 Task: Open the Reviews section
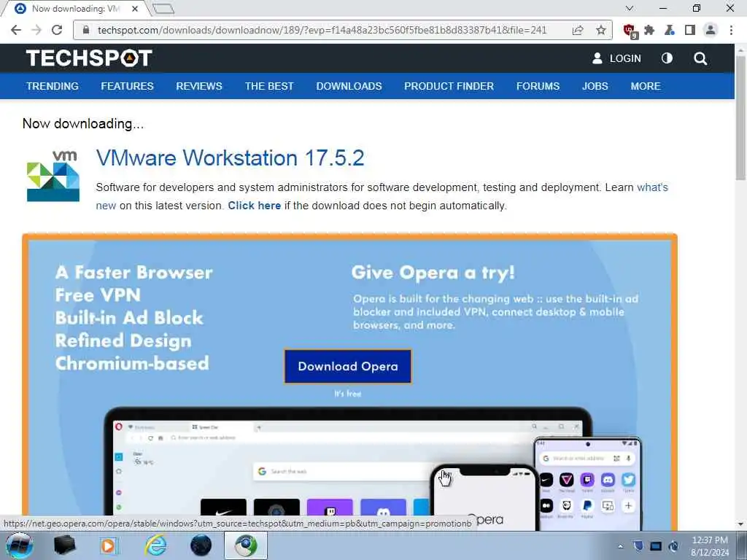pyautogui.click(x=199, y=86)
